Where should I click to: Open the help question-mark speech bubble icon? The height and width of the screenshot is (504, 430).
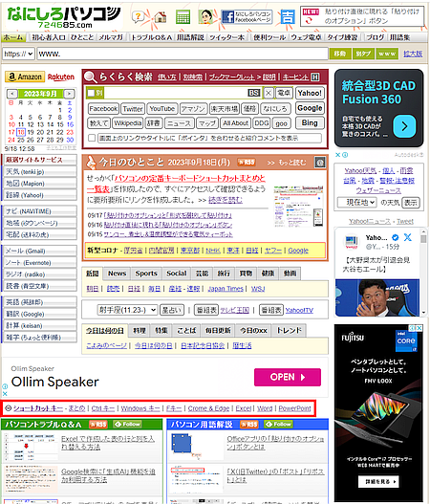(139, 16)
